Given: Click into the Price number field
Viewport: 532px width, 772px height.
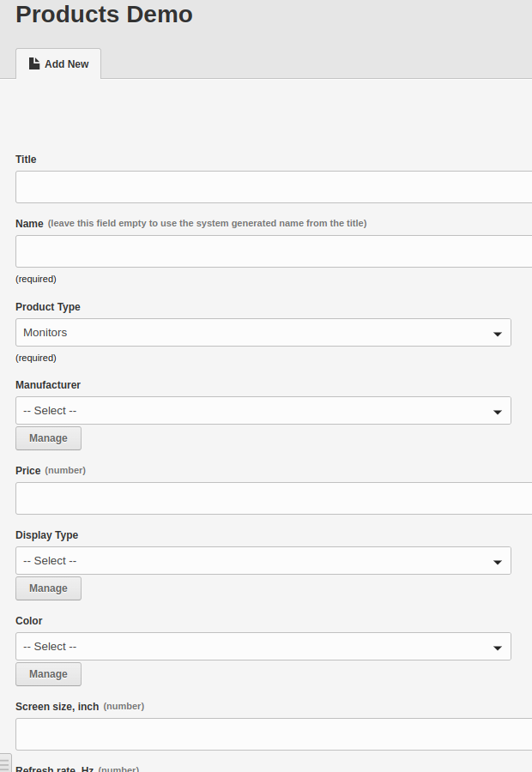Looking at the screenshot, I should click(x=274, y=498).
